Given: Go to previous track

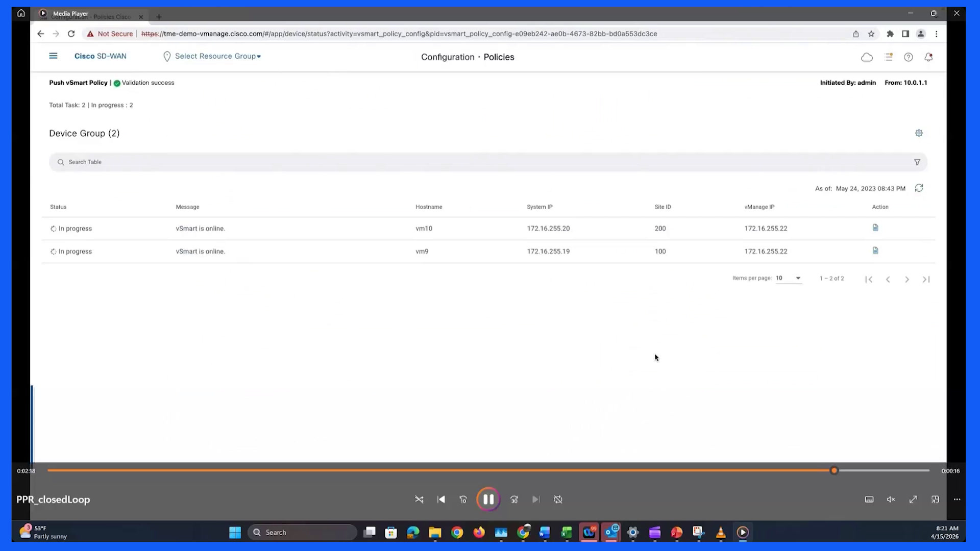Looking at the screenshot, I should (441, 499).
